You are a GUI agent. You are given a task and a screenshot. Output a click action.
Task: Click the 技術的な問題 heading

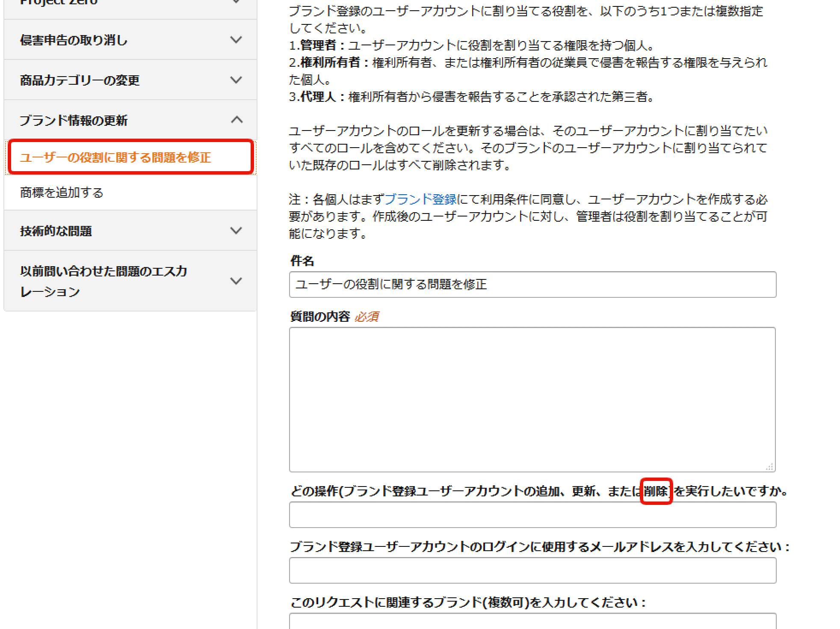pyautogui.click(x=56, y=231)
